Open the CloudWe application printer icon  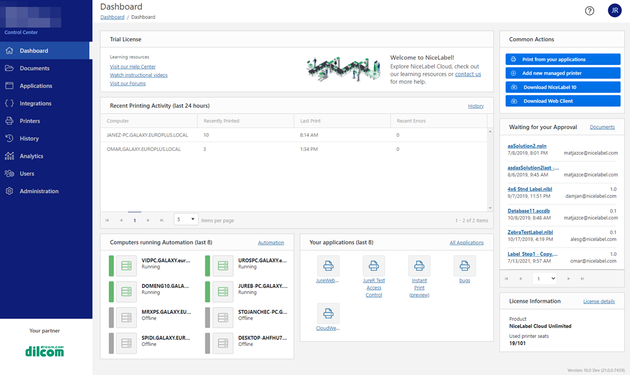[328, 314]
